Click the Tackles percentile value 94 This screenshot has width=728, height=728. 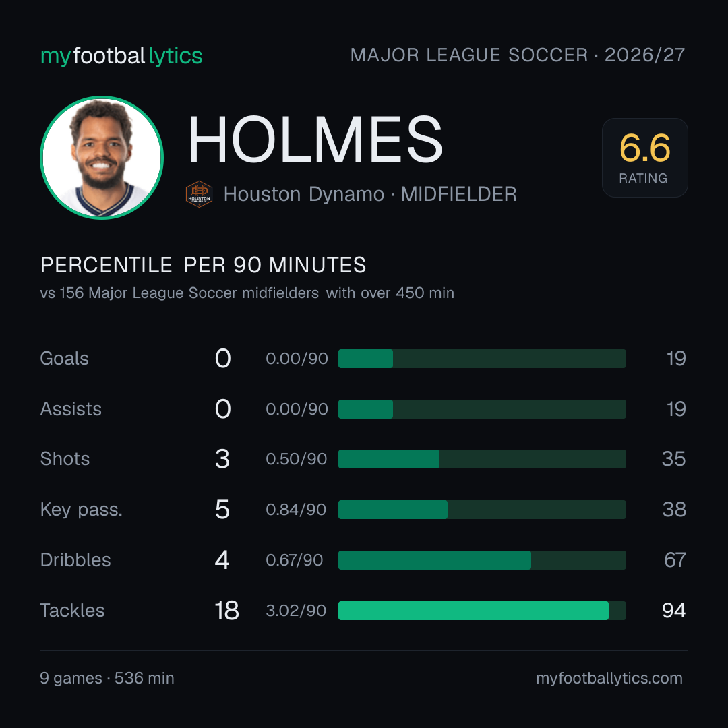click(673, 611)
